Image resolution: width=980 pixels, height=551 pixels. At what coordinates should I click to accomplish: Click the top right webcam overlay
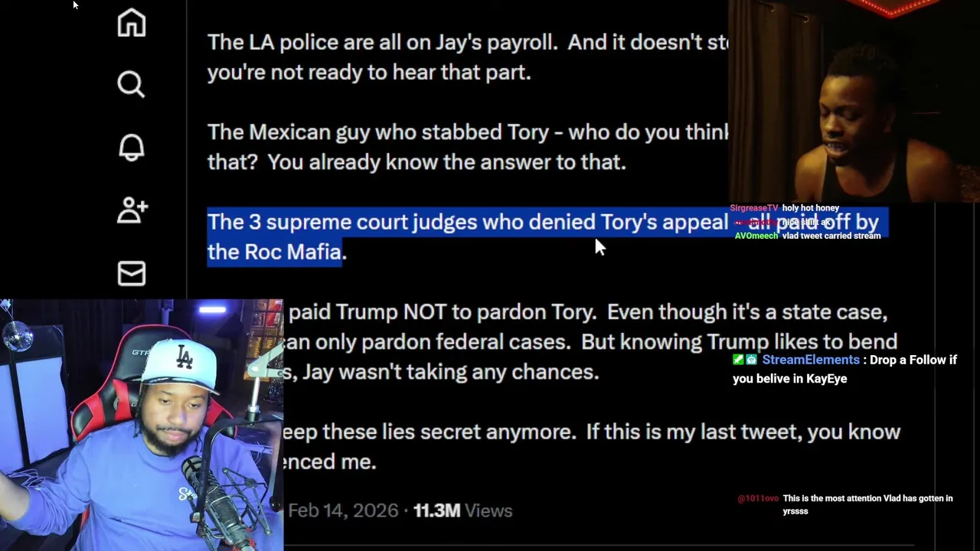854,101
